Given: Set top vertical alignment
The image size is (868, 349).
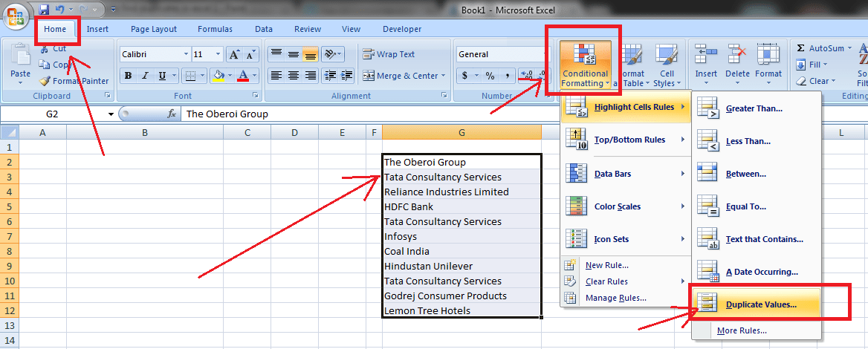Looking at the screenshot, I should click(276, 54).
